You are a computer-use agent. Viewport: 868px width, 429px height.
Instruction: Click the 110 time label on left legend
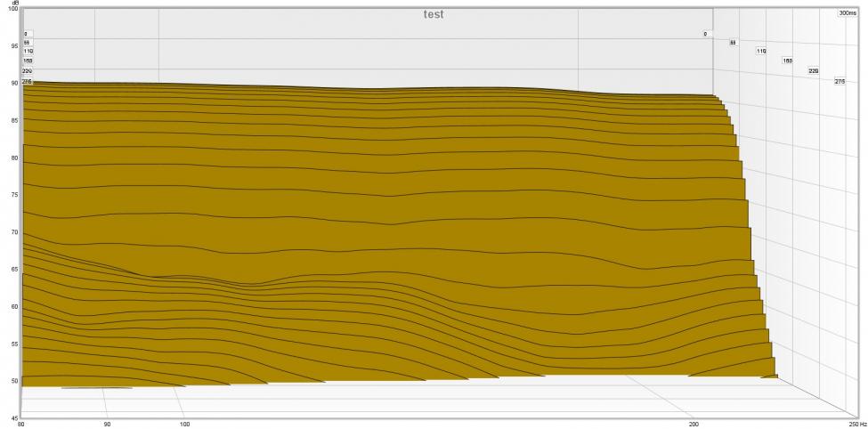pyautogui.click(x=28, y=51)
